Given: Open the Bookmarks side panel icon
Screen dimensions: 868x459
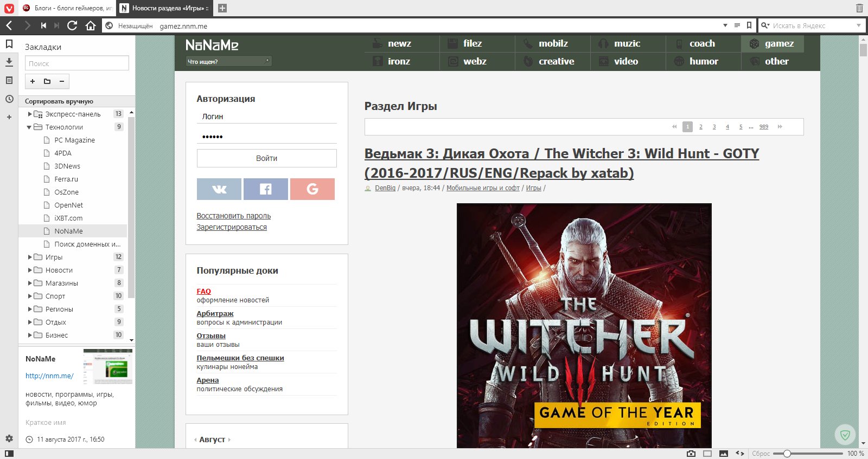Looking at the screenshot, I should point(9,44).
